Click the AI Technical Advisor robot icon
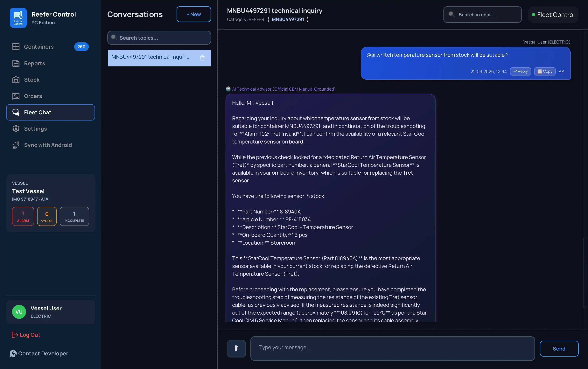Image resolution: width=588 pixels, height=369 pixels. click(x=228, y=89)
